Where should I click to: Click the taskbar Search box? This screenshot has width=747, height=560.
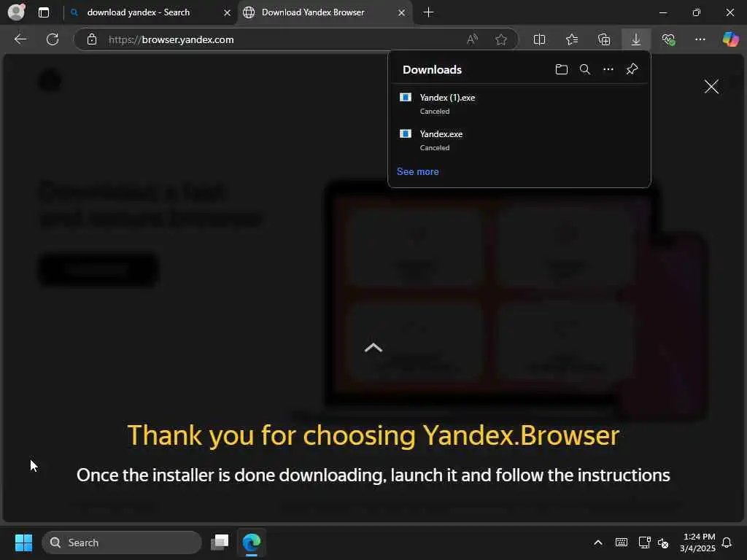click(x=122, y=542)
